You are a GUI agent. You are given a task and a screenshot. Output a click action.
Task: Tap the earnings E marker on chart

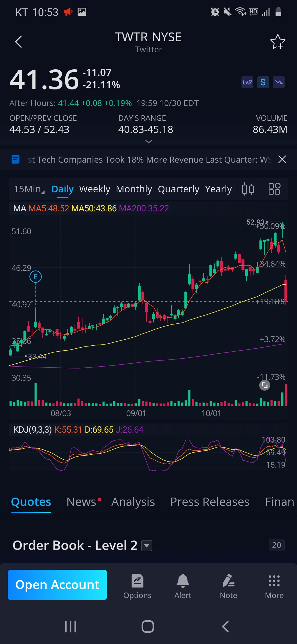[35, 277]
